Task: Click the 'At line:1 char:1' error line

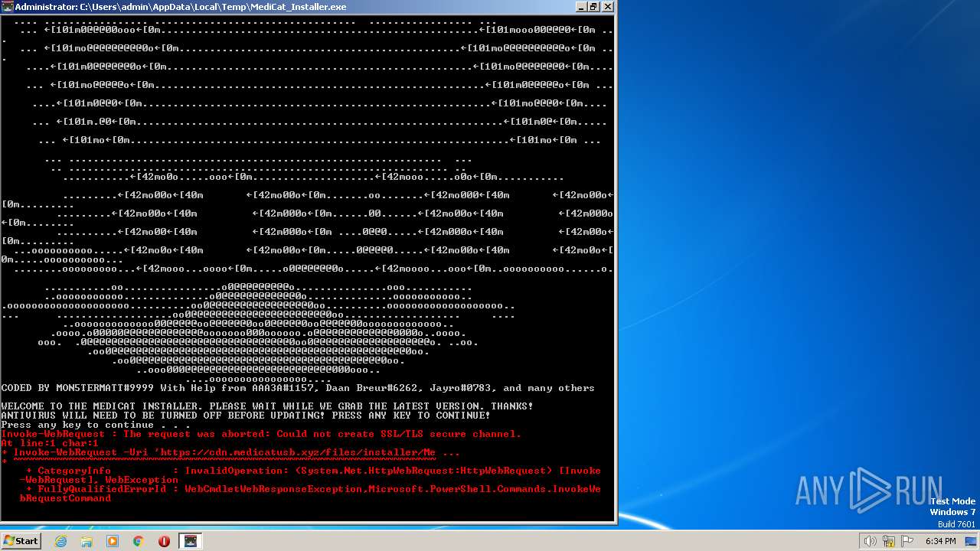Action: click(50, 443)
